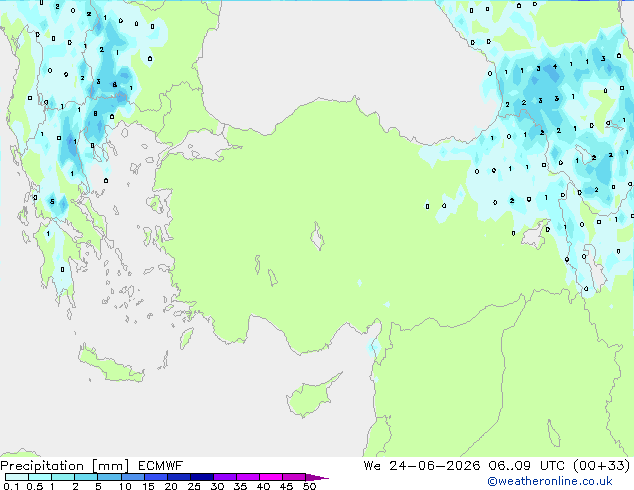Click the 'Precipitation' title word
Image resolution: width=634 pixels, height=490 pixels.
pos(42,466)
